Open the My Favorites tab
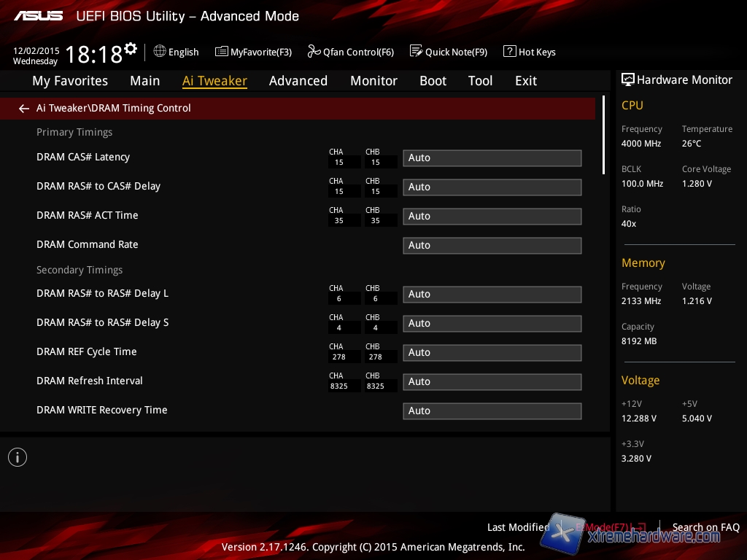Screen dimensions: 747x560 click(70, 81)
